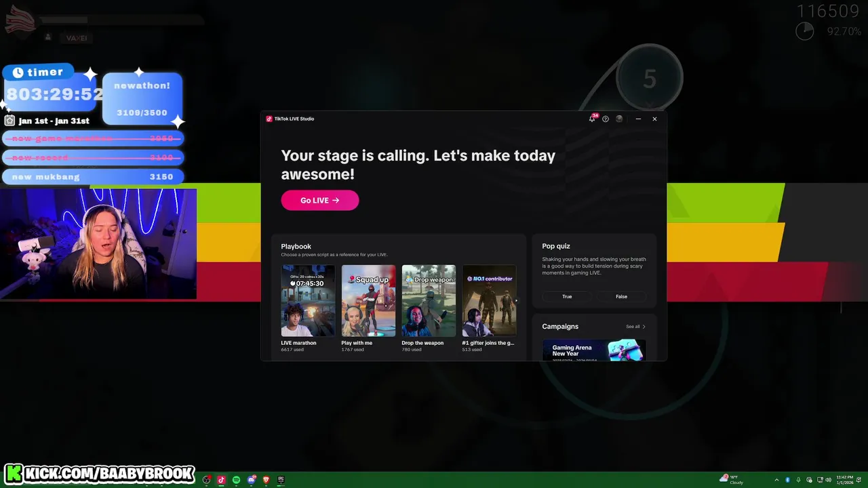Open OBS Studio from the taskbar

click(x=207, y=480)
